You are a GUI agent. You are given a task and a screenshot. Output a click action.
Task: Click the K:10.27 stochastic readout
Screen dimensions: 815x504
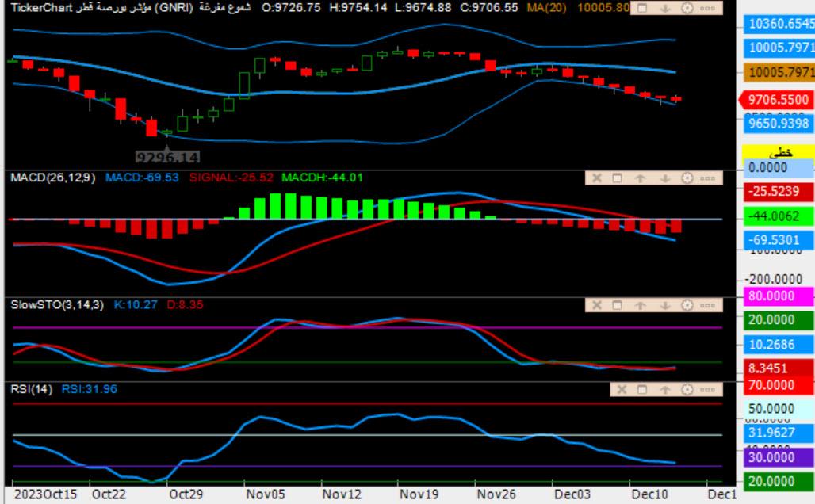[x=135, y=305]
